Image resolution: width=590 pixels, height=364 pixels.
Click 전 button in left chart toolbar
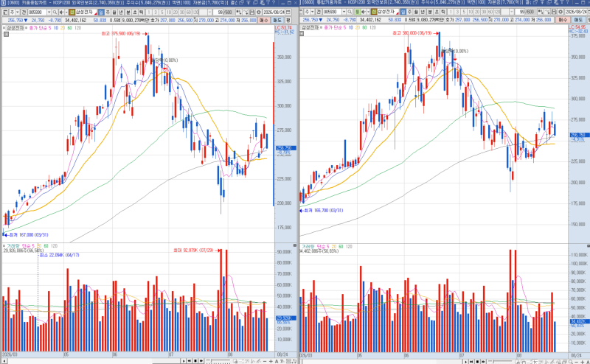(24, 12)
